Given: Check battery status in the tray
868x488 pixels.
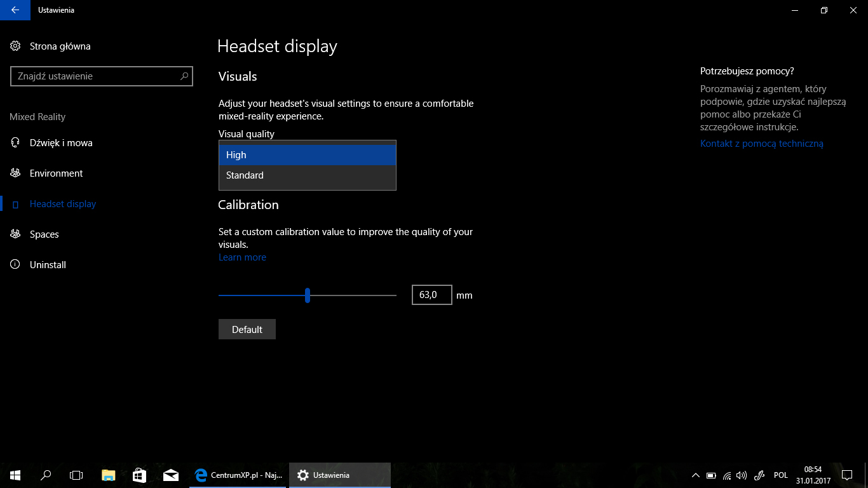Looking at the screenshot, I should (x=711, y=475).
